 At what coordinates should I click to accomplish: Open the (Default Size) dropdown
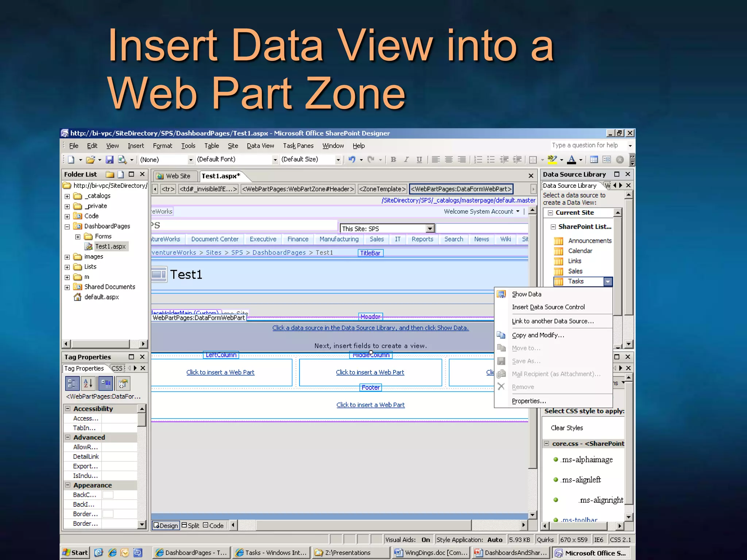338,160
